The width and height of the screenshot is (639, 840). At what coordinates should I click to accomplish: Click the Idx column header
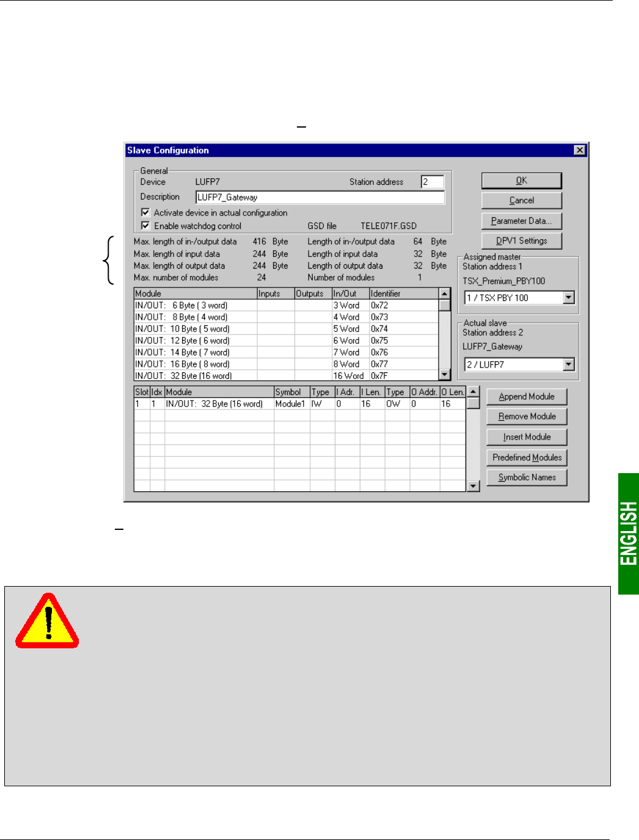pyautogui.click(x=157, y=392)
